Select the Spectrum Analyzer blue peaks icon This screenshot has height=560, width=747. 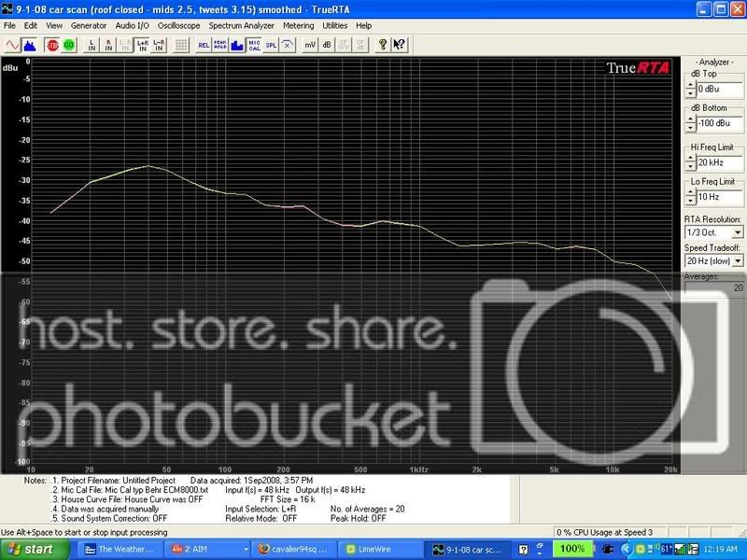pos(30,45)
